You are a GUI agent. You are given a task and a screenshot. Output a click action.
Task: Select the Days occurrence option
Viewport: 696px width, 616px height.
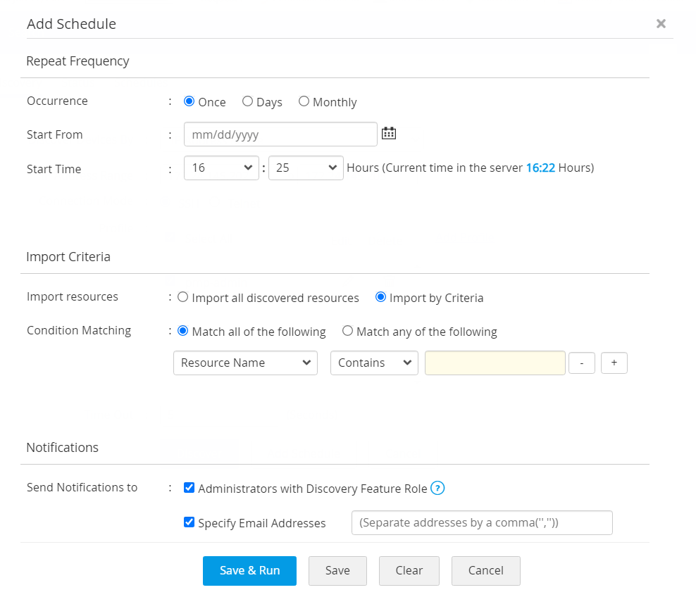[x=247, y=101]
